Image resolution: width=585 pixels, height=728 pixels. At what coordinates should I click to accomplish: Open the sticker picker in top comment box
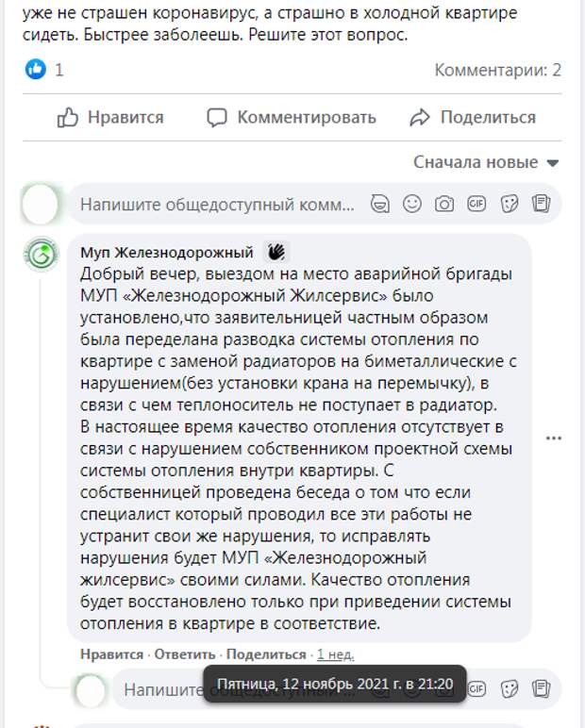509,204
